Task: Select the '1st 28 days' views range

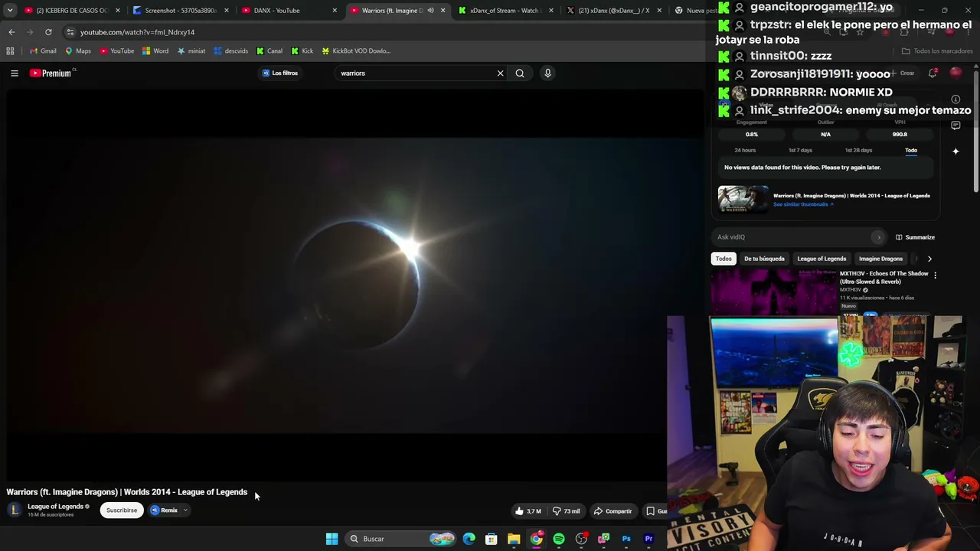Action: pos(858,150)
